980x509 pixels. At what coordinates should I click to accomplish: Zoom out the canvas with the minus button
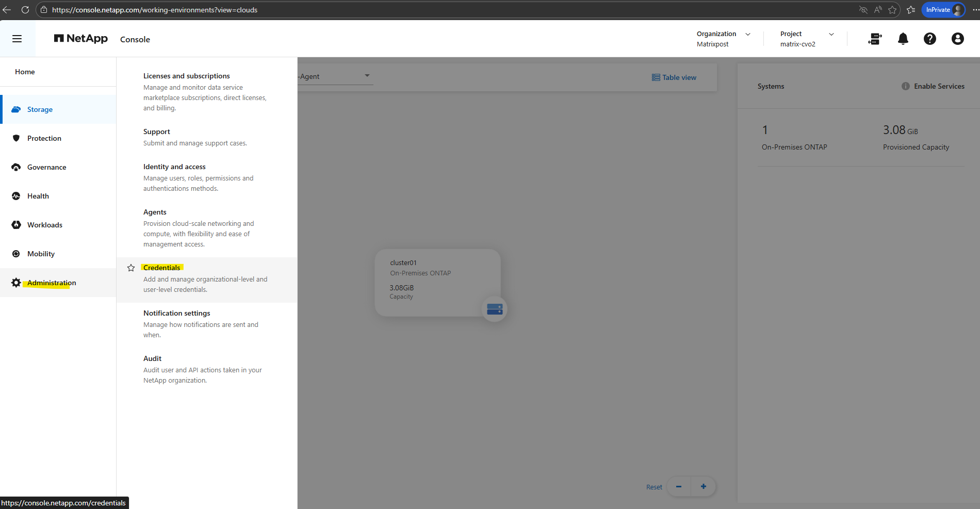(x=679, y=486)
